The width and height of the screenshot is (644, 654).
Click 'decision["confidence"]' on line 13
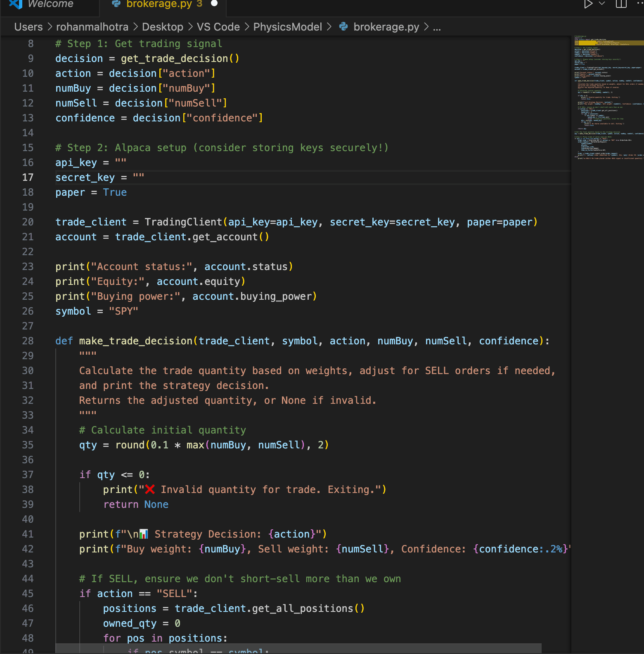coord(198,118)
